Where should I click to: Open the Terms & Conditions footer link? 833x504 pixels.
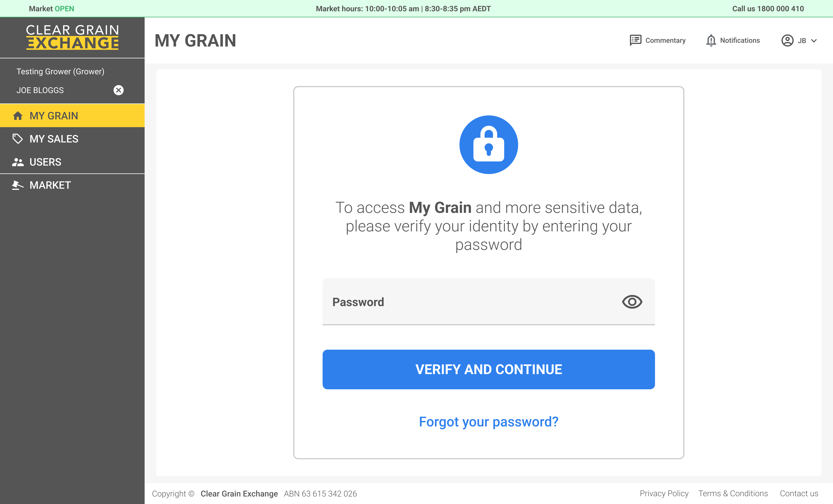733,494
